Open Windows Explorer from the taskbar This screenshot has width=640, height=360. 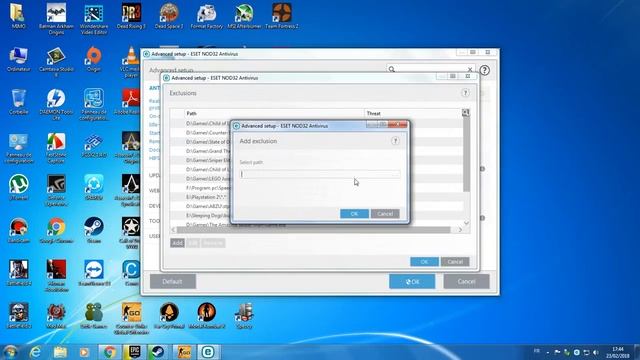tap(60, 352)
